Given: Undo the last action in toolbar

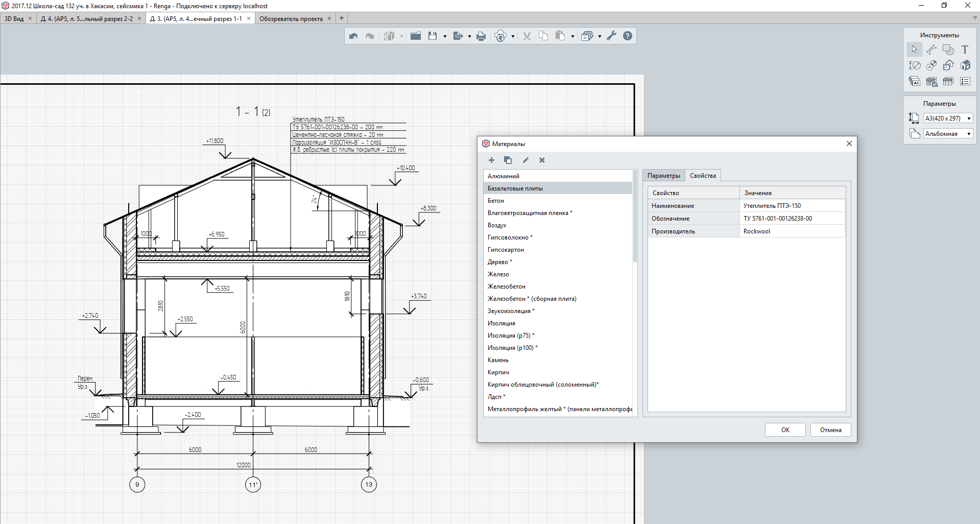Looking at the screenshot, I should coord(353,36).
